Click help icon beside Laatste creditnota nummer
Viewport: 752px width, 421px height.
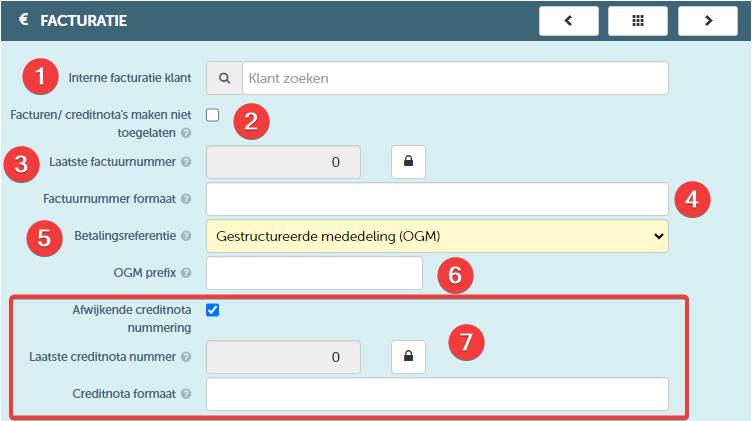pos(186,357)
